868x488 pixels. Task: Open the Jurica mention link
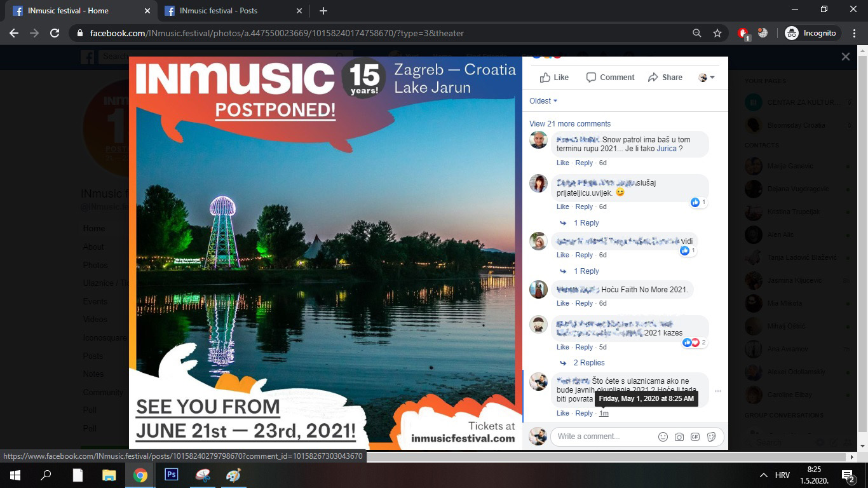point(667,149)
